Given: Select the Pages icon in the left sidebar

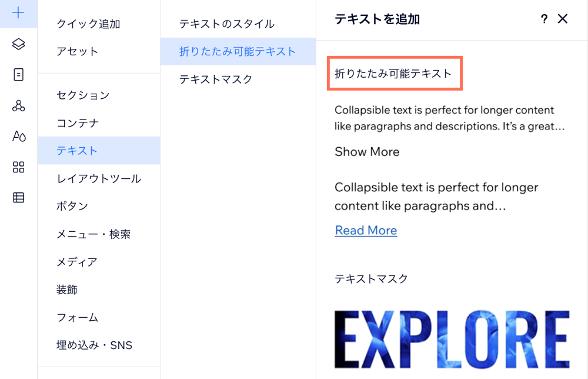Looking at the screenshot, I should coord(18,75).
